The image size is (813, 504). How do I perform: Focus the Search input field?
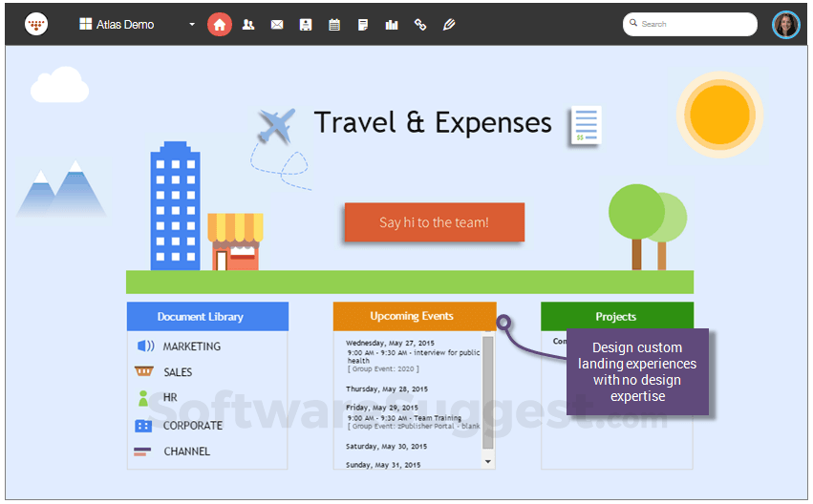[690, 24]
